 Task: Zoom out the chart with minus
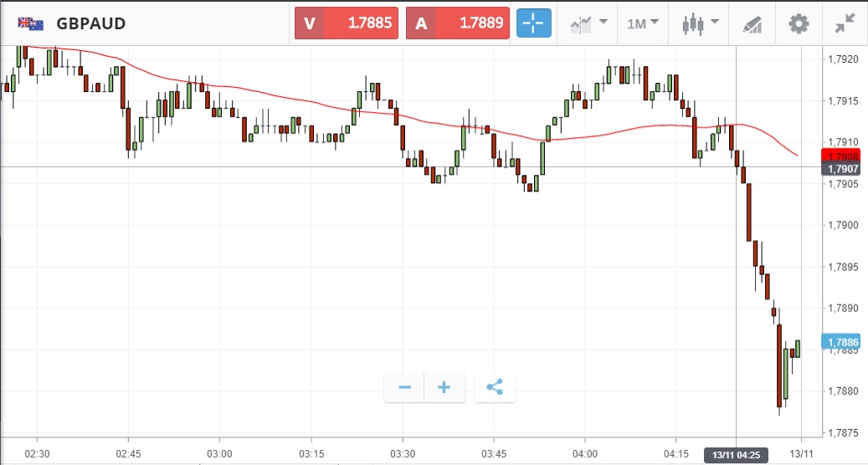(x=405, y=388)
